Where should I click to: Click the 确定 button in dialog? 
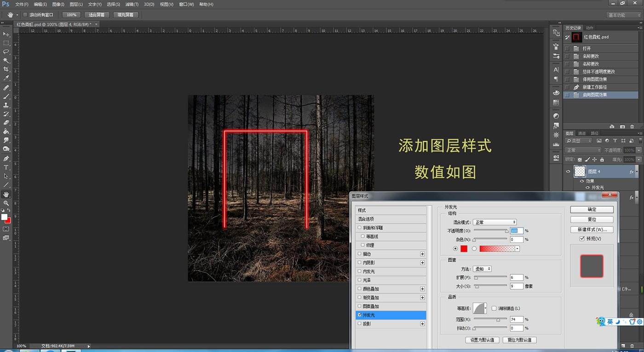[x=592, y=209]
